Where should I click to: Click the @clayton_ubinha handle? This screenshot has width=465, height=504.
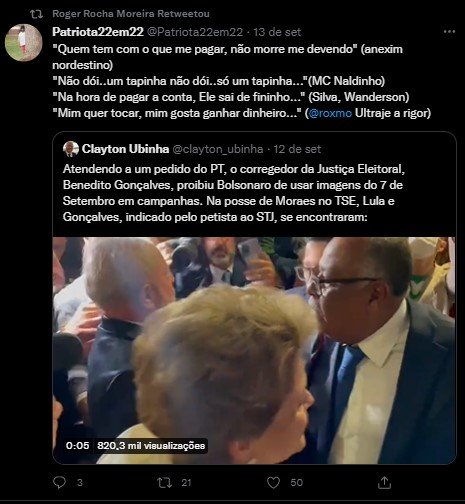(218, 149)
